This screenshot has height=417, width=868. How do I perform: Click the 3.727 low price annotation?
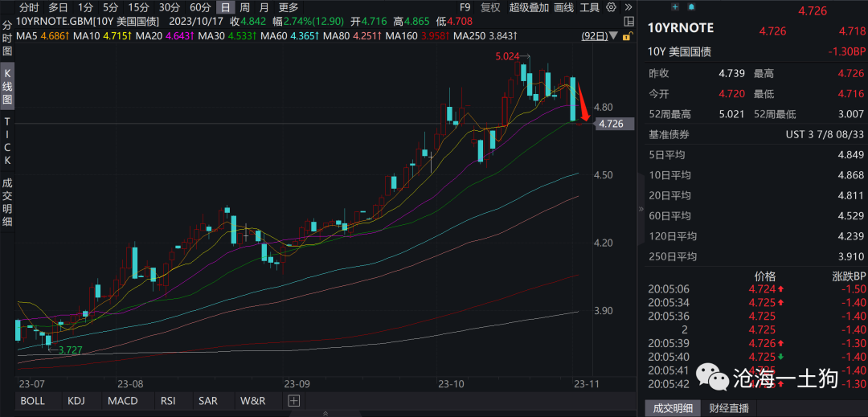(x=70, y=349)
